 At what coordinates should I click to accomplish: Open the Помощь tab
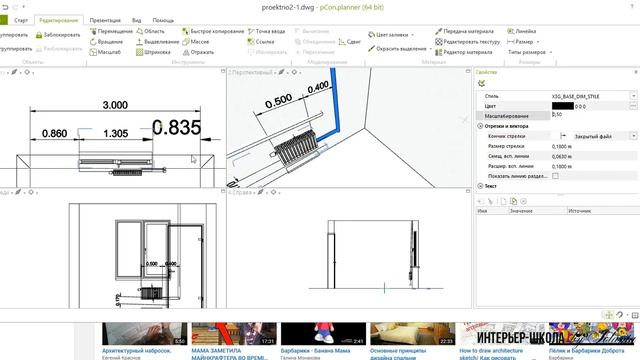coord(163,20)
